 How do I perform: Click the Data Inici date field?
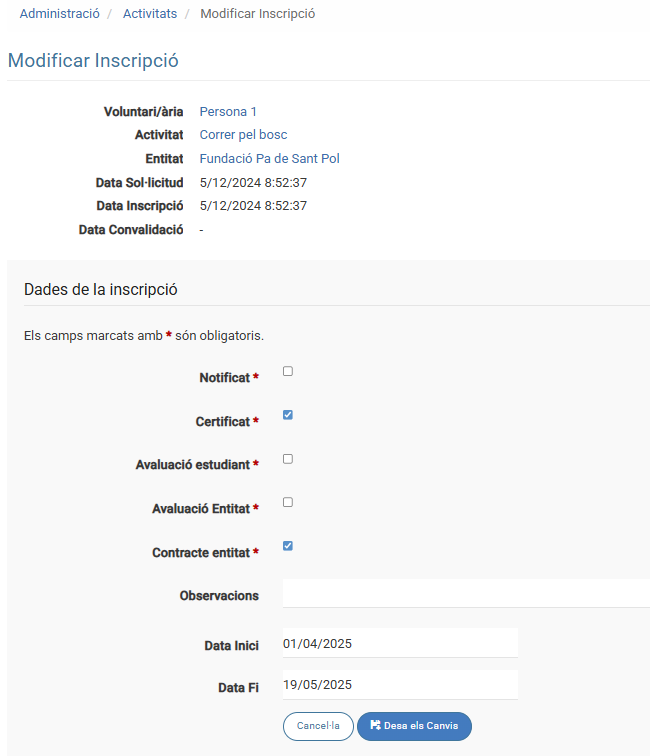click(x=400, y=644)
